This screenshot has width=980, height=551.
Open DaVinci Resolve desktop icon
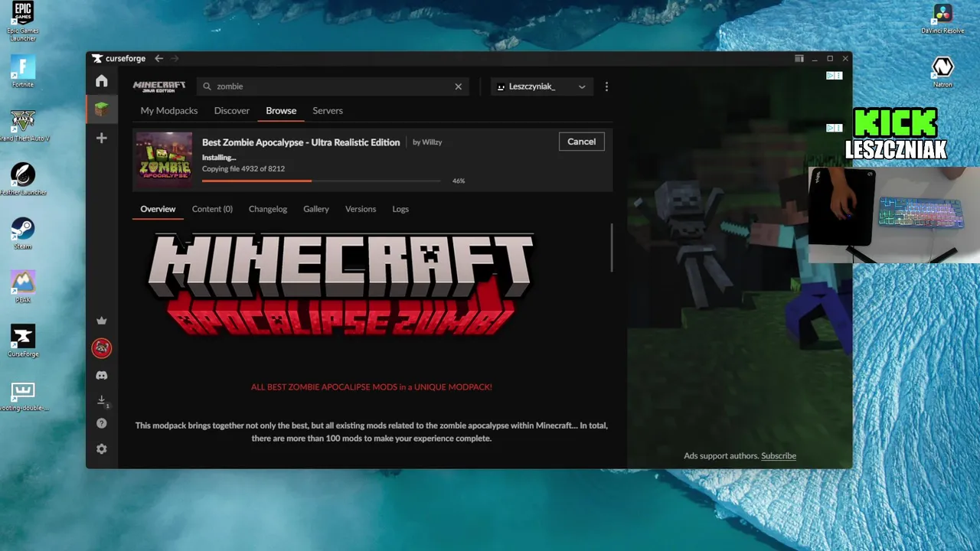click(x=942, y=18)
